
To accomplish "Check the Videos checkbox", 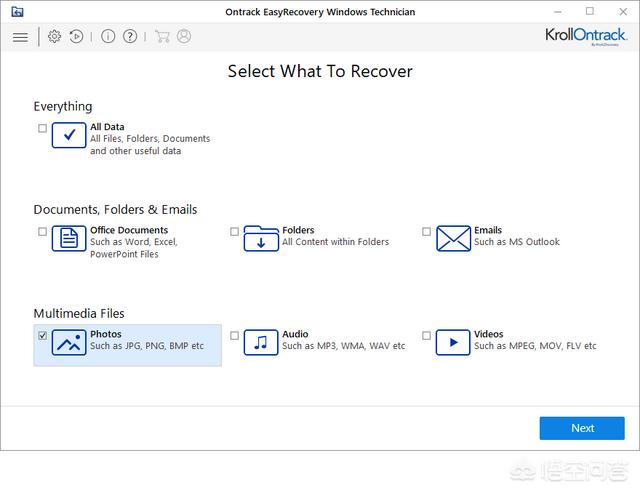I will (426, 335).
